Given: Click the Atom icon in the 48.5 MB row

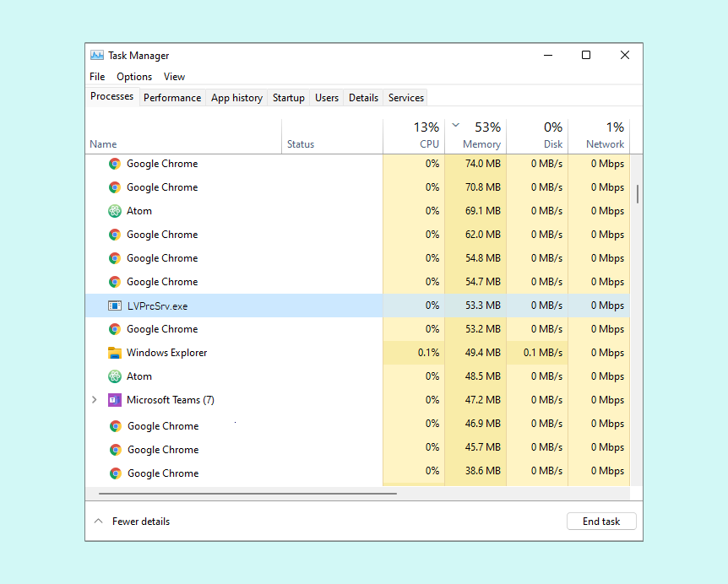Looking at the screenshot, I should pos(115,376).
